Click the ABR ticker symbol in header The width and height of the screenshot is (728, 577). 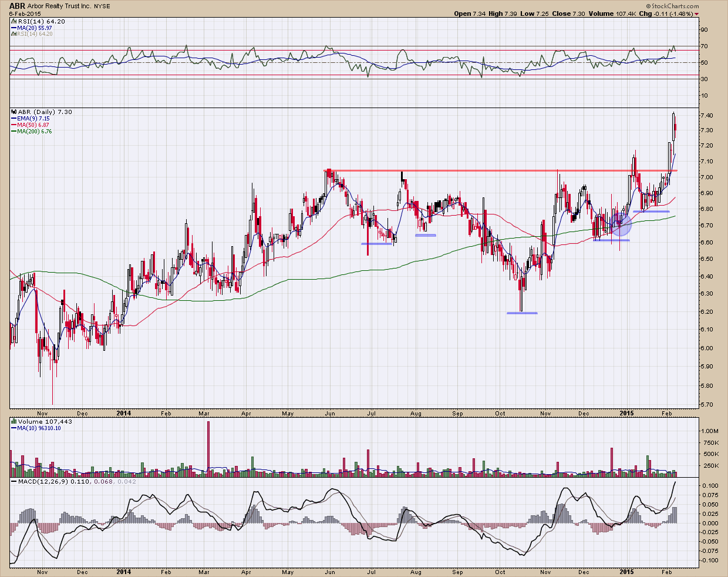click(x=17, y=5)
